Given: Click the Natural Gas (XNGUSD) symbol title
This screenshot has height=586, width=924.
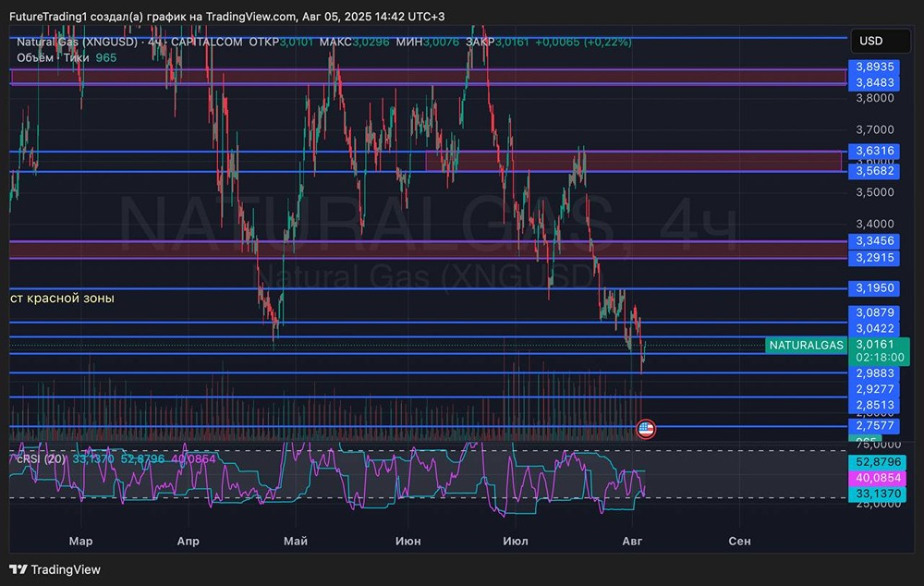Looking at the screenshot, I should (x=77, y=42).
